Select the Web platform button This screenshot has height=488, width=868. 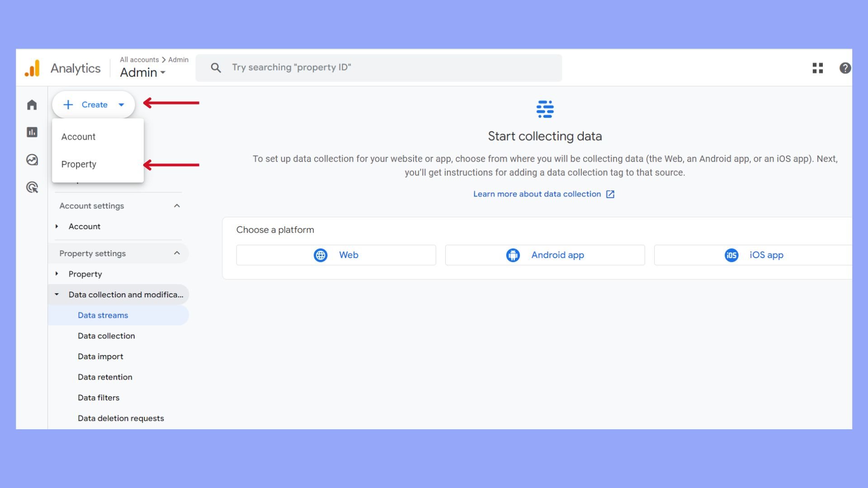336,255
